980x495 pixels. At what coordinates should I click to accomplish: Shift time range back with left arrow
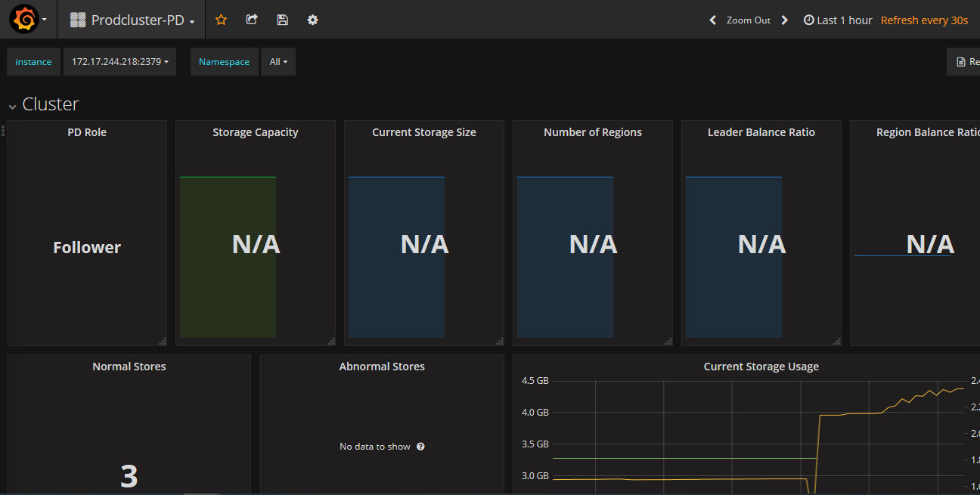coord(712,20)
